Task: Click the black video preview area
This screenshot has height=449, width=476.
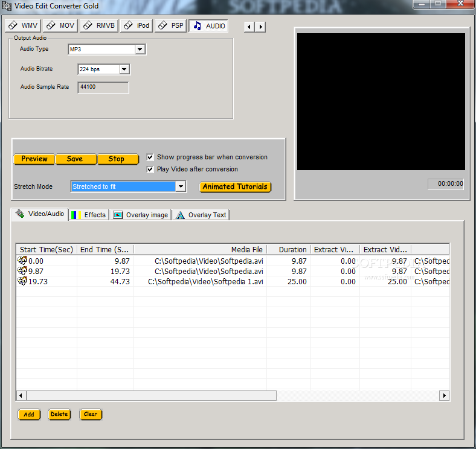Action: click(x=381, y=101)
